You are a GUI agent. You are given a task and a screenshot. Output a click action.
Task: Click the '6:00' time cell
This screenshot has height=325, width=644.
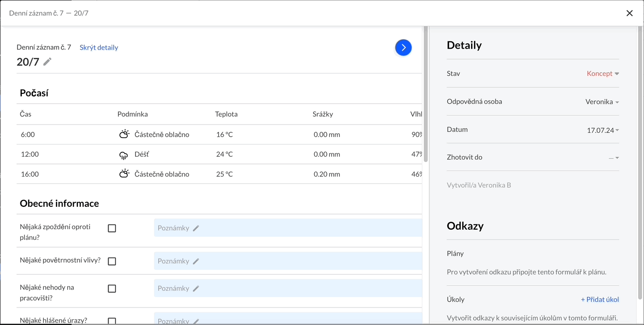pos(28,134)
